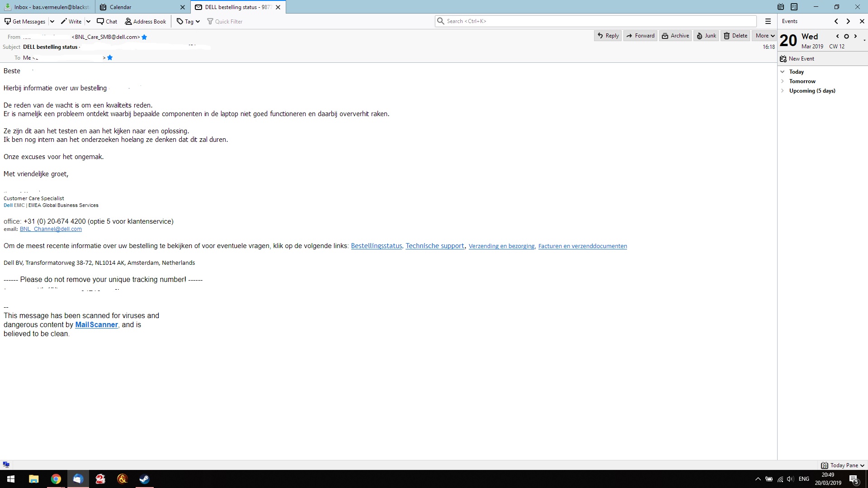Click the Chat toolbar icon
This screenshot has height=488, width=868.
107,21
